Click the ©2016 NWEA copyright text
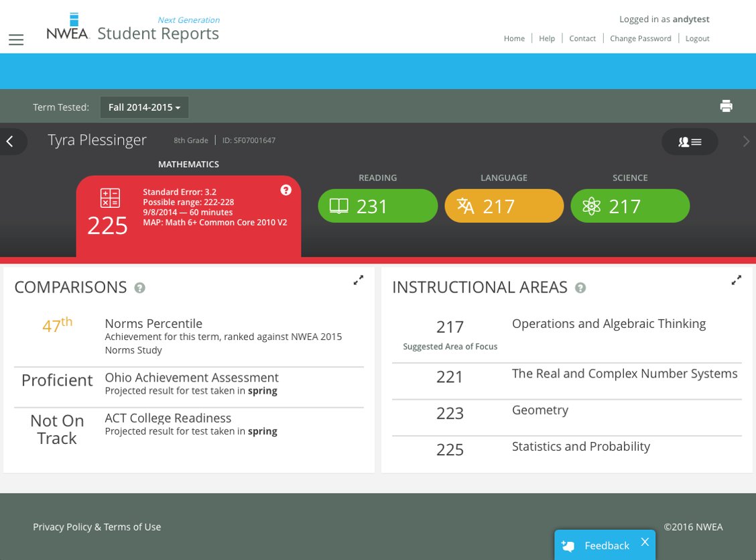756x560 pixels. coord(693,526)
